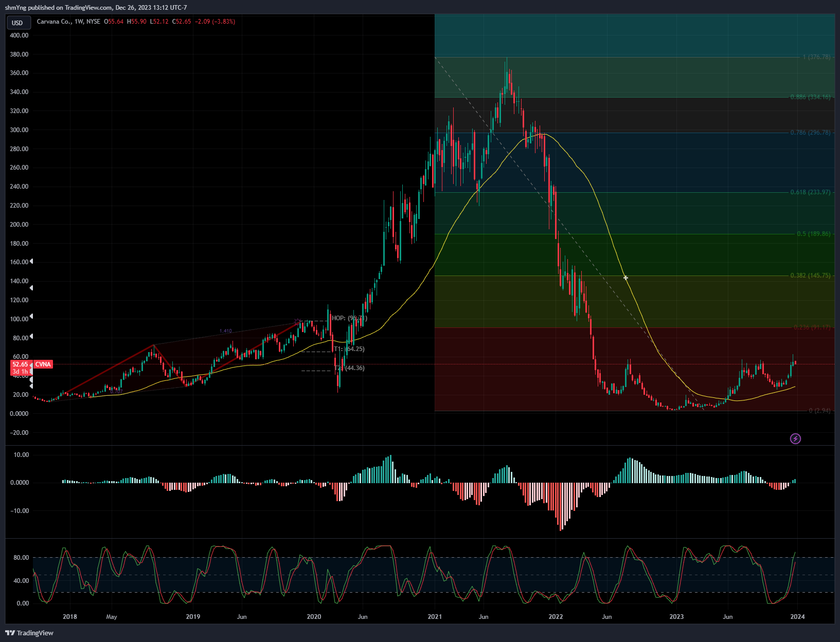The height and width of the screenshot is (642, 840).
Task: Click the 2024 date on time axis
Action: 797,617
